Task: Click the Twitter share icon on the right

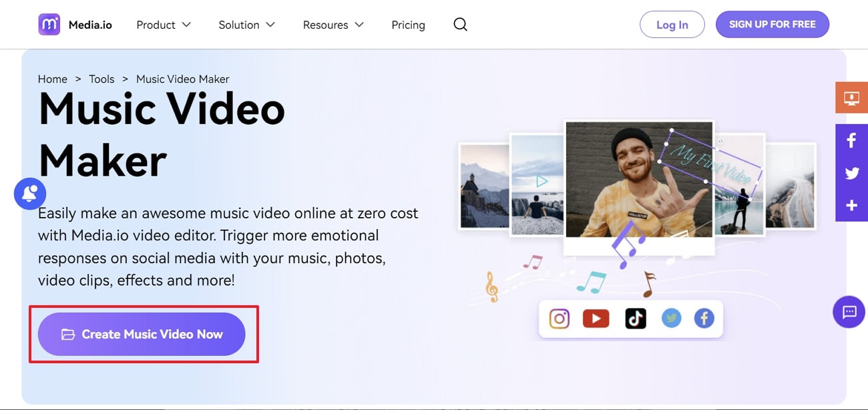Action: pyautogui.click(x=851, y=173)
